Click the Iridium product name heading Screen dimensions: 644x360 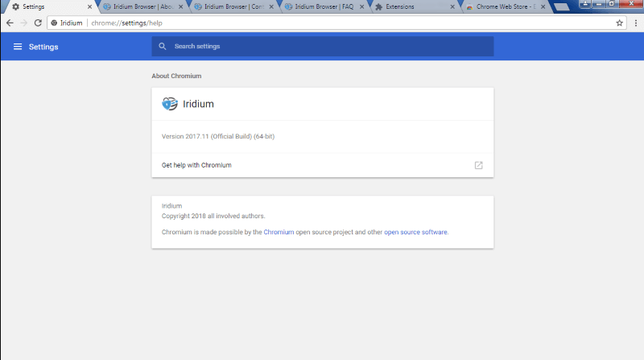click(198, 104)
